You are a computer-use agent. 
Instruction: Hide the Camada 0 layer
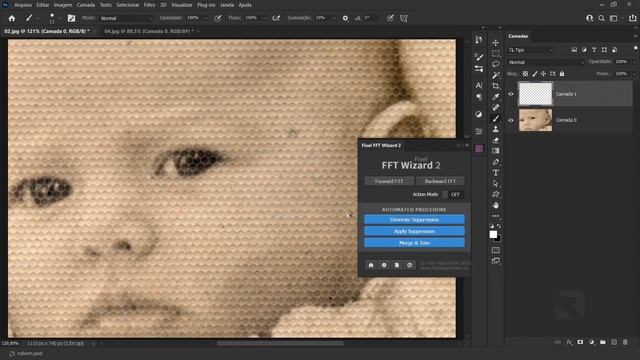coord(511,120)
